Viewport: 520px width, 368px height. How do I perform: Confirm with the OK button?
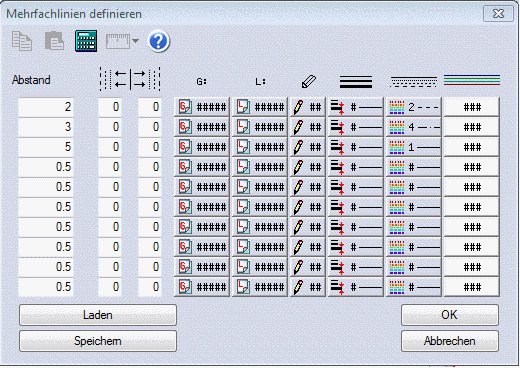pos(450,315)
